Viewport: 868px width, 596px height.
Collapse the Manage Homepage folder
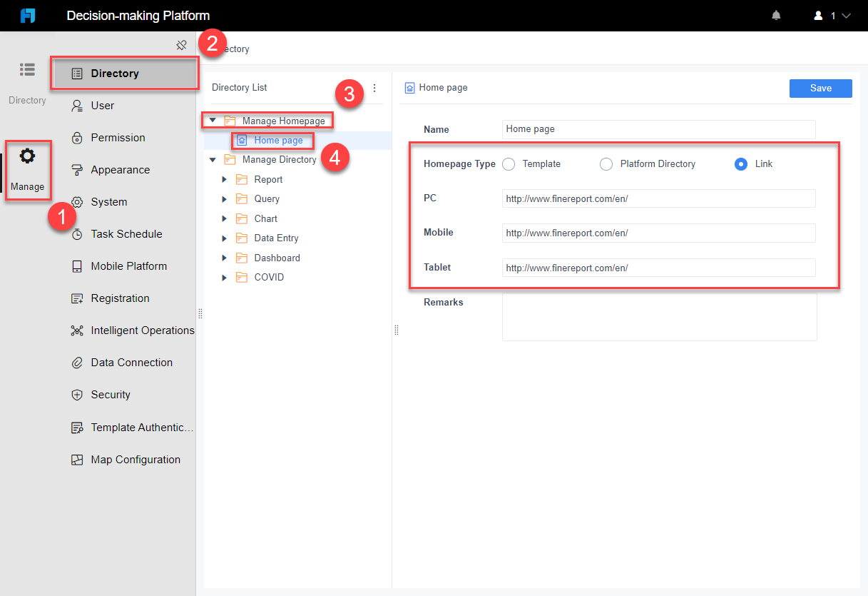pos(213,120)
